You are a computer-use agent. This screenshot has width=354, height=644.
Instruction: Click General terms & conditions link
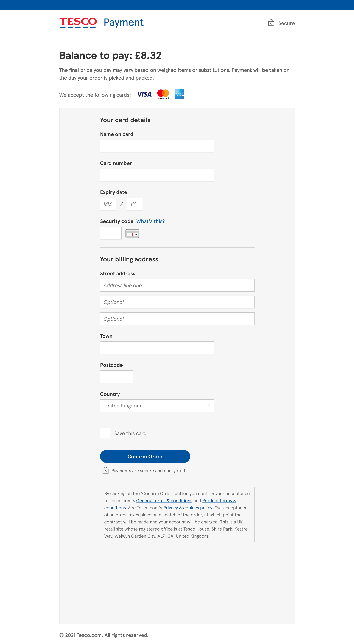click(164, 501)
